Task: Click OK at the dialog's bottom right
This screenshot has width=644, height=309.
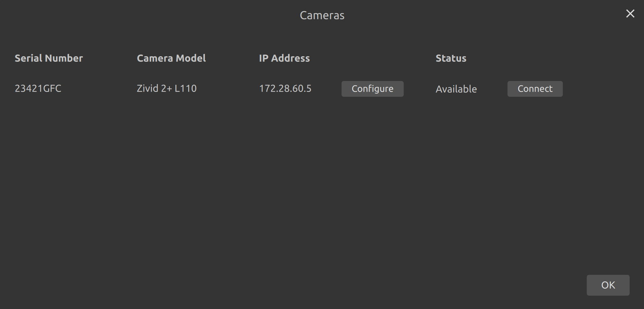Action: click(608, 285)
